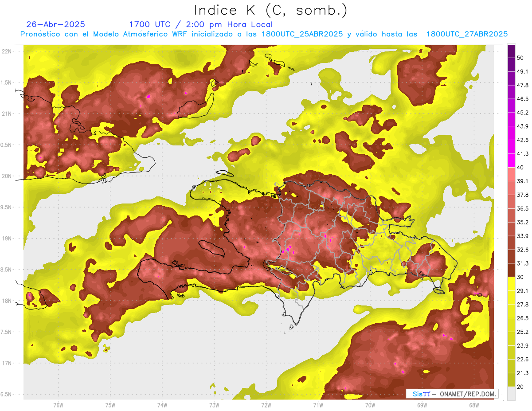Click the '46.5' legend value
This screenshot has width=532, height=411.
[x=523, y=99]
